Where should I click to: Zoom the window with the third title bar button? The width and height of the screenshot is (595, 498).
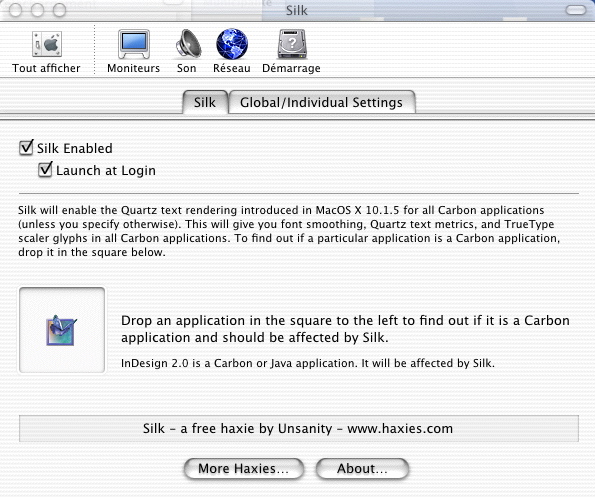pyautogui.click(x=59, y=10)
